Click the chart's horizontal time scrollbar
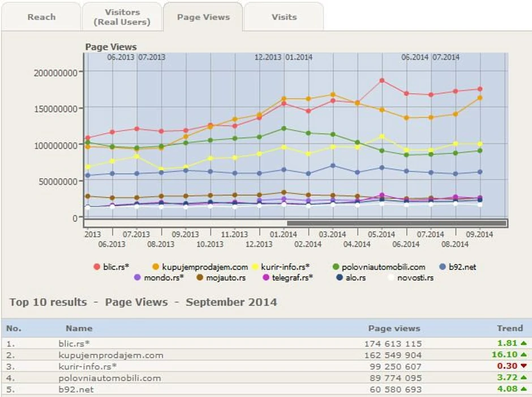The image size is (532, 397). pos(396,223)
